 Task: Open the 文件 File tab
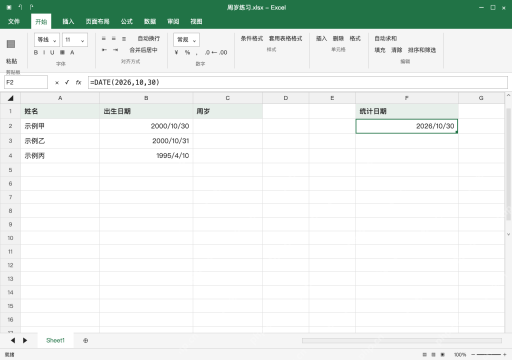tap(14, 21)
